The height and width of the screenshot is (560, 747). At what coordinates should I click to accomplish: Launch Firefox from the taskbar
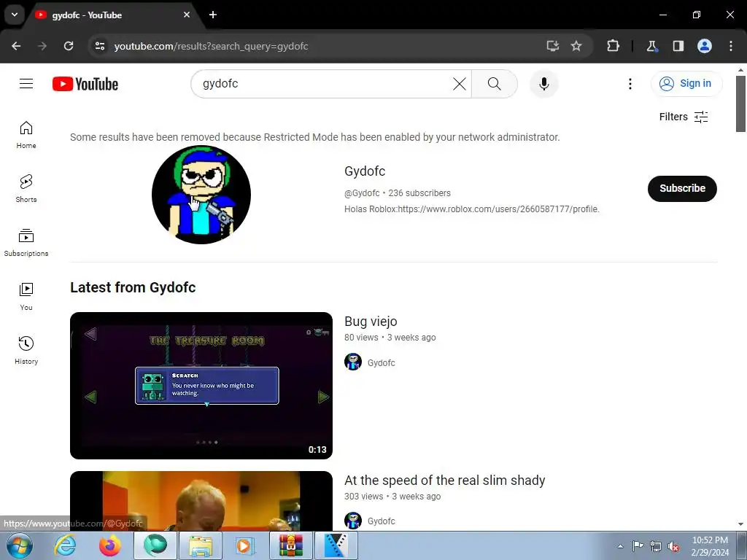[110, 545]
